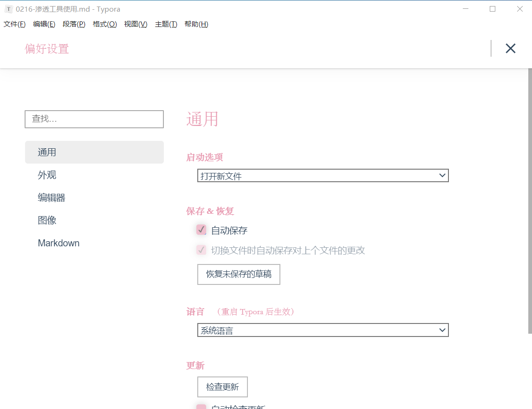Close the preferences panel with X icon

[x=510, y=49]
